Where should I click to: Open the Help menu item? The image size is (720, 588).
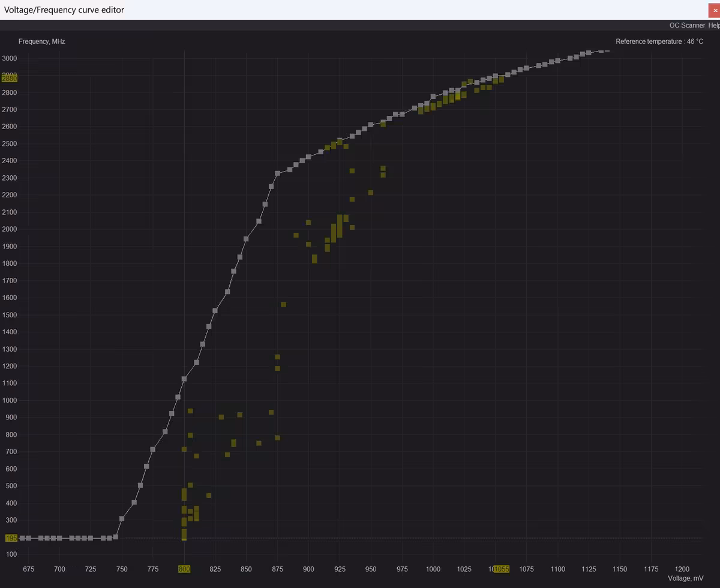(714, 26)
